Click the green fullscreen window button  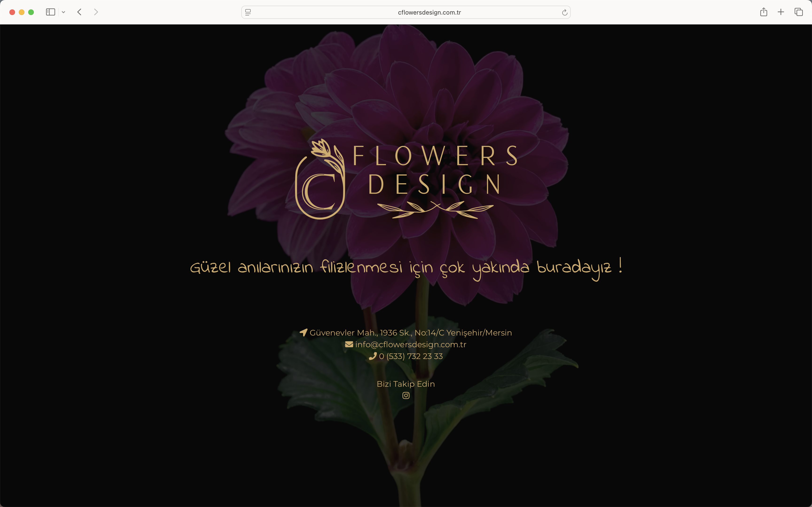(31, 12)
